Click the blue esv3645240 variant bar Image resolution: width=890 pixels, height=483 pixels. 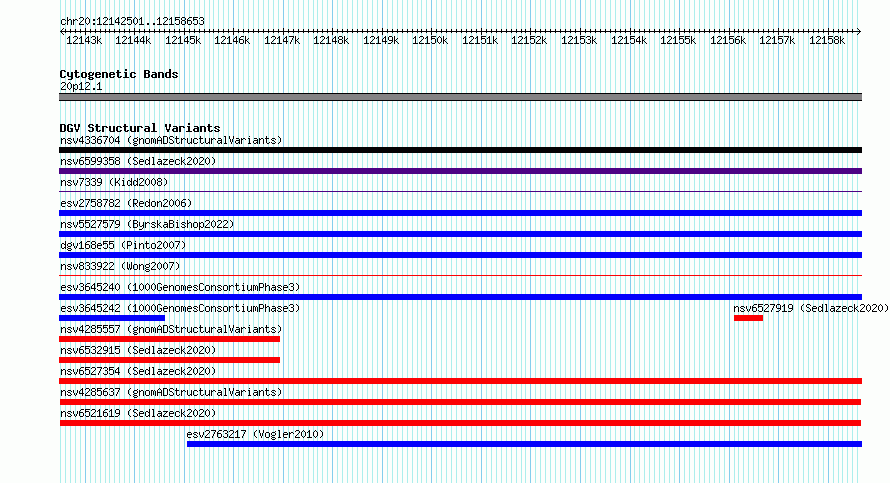(460, 297)
